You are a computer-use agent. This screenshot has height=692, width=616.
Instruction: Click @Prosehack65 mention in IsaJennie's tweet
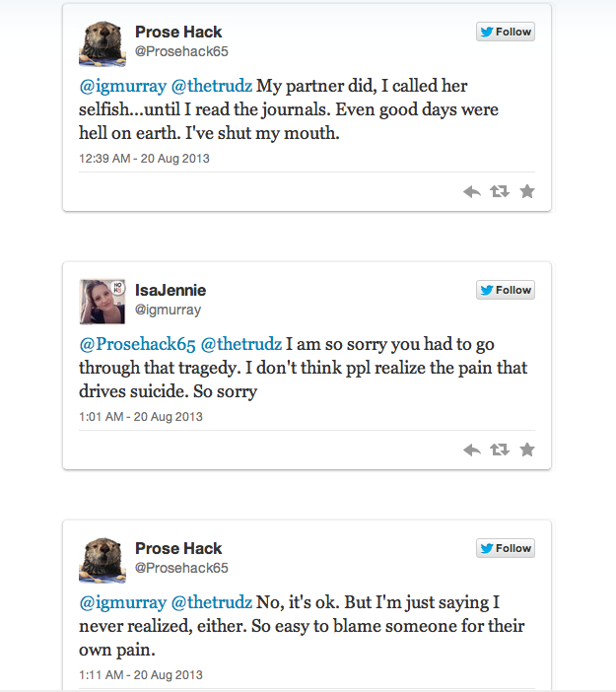click(x=136, y=344)
